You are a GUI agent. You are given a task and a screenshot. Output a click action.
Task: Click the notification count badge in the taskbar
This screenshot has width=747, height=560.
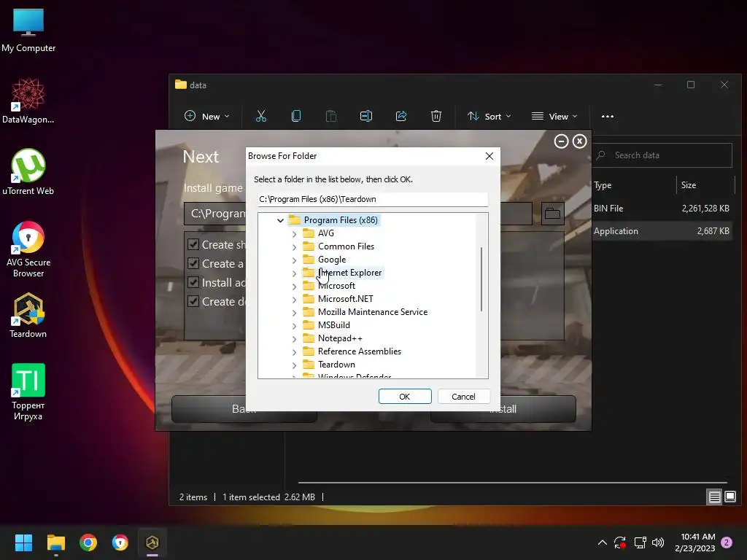click(727, 542)
